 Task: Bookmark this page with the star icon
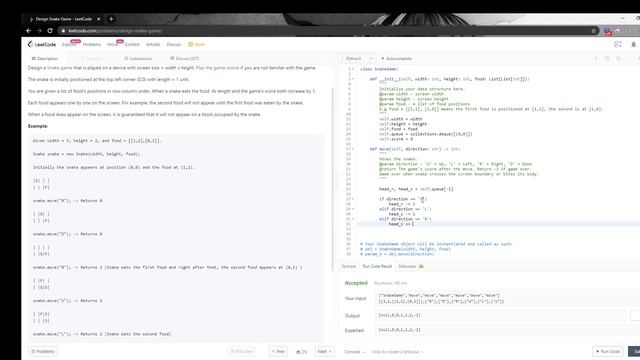pyautogui.click(x=593, y=31)
